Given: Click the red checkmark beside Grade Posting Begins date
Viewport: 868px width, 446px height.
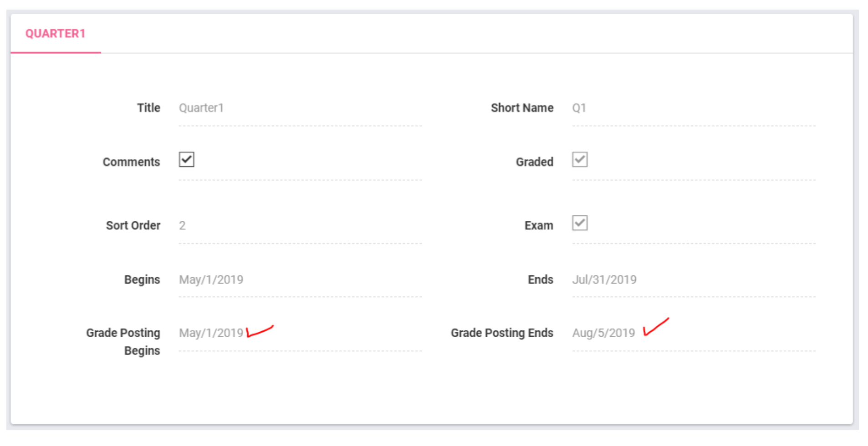Looking at the screenshot, I should click(259, 331).
